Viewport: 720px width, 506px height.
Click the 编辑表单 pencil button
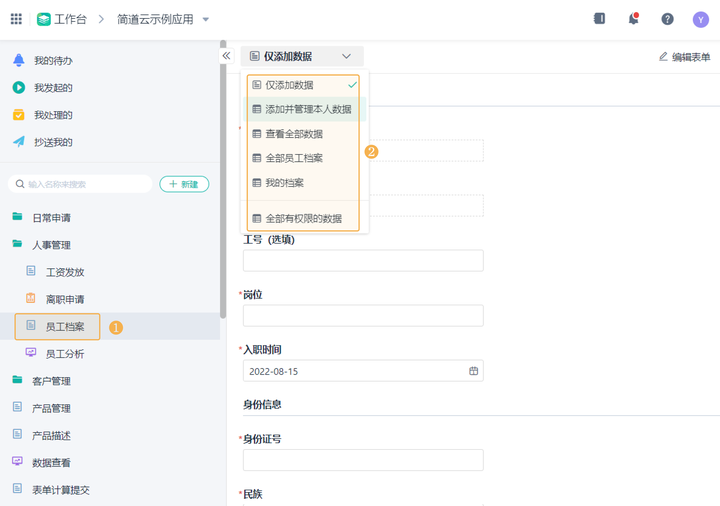[684, 57]
